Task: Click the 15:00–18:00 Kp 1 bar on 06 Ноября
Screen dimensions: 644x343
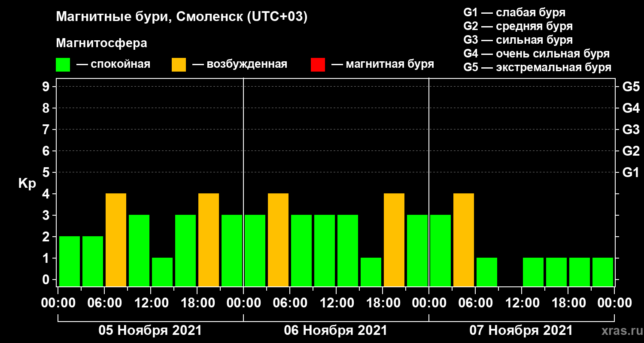Action: [371, 272]
